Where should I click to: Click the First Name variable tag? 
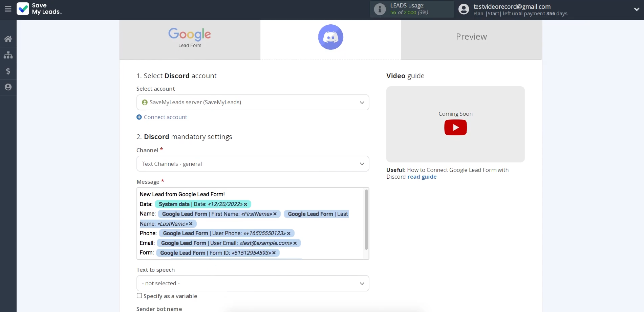pos(219,214)
